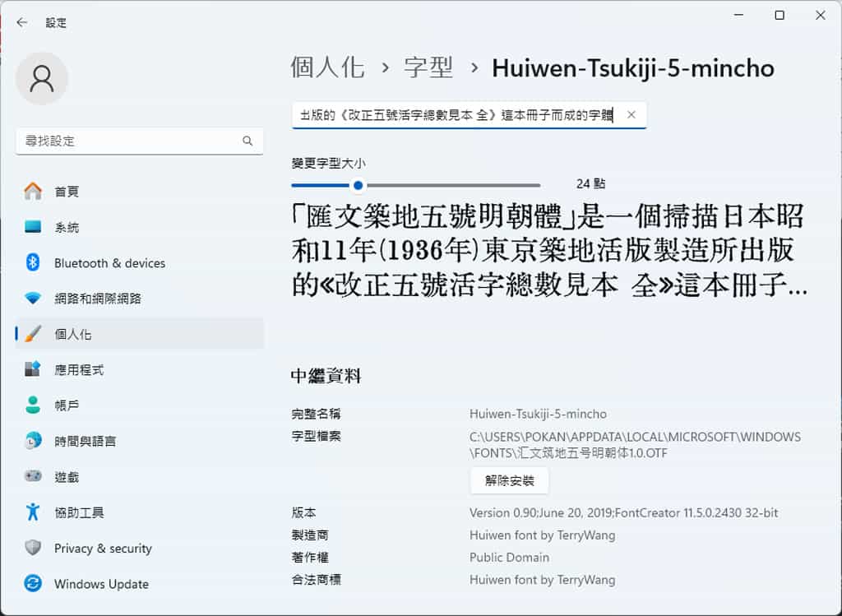Click the 變更字型大小 label
Viewport: 842px width, 616px height.
tap(328, 164)
